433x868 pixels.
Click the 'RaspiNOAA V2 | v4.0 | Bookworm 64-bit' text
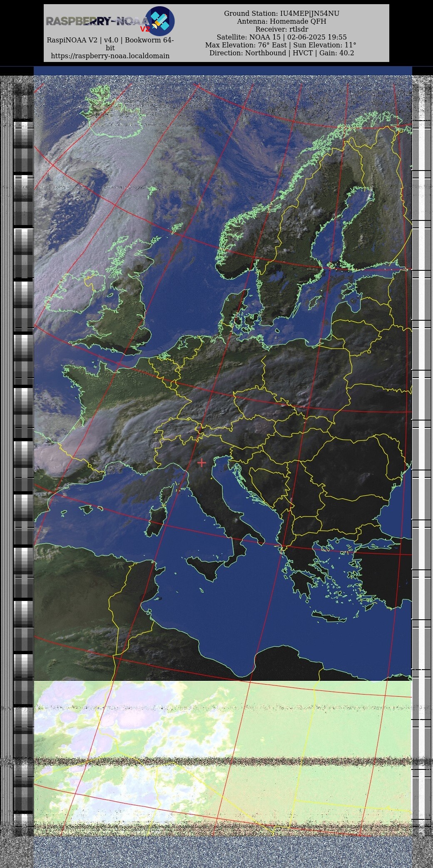110,44
